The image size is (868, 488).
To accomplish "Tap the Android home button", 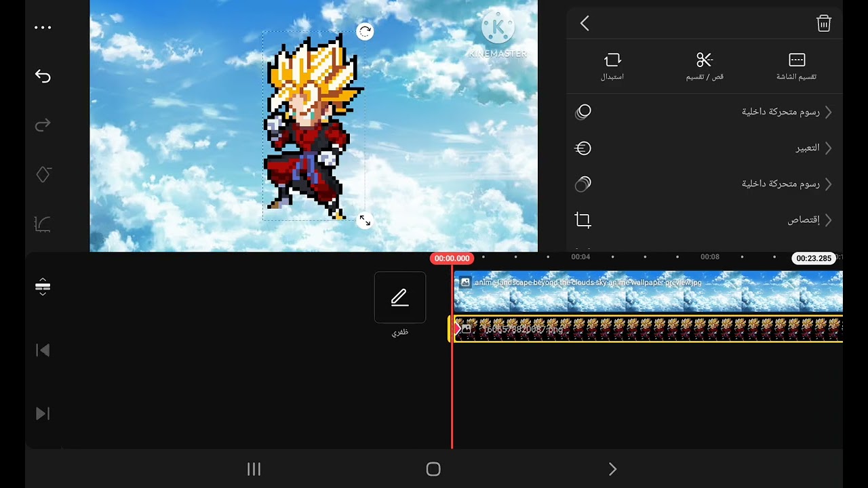I will coord(433,469).
